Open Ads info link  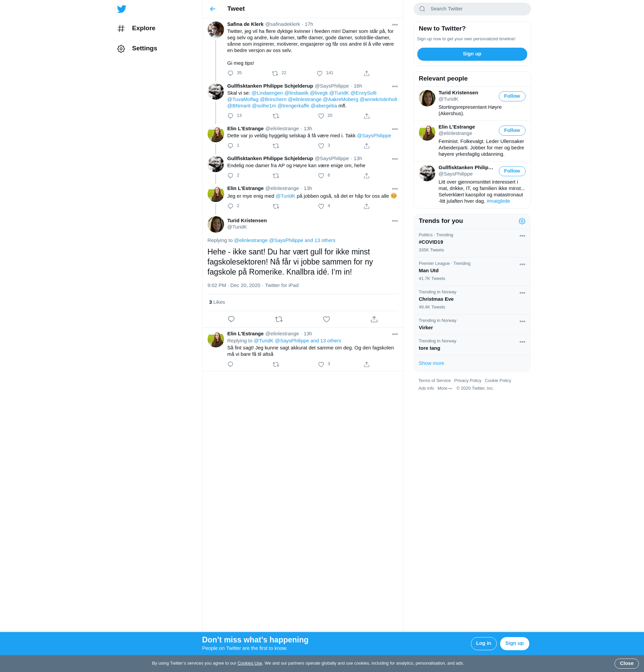[426, 388]
